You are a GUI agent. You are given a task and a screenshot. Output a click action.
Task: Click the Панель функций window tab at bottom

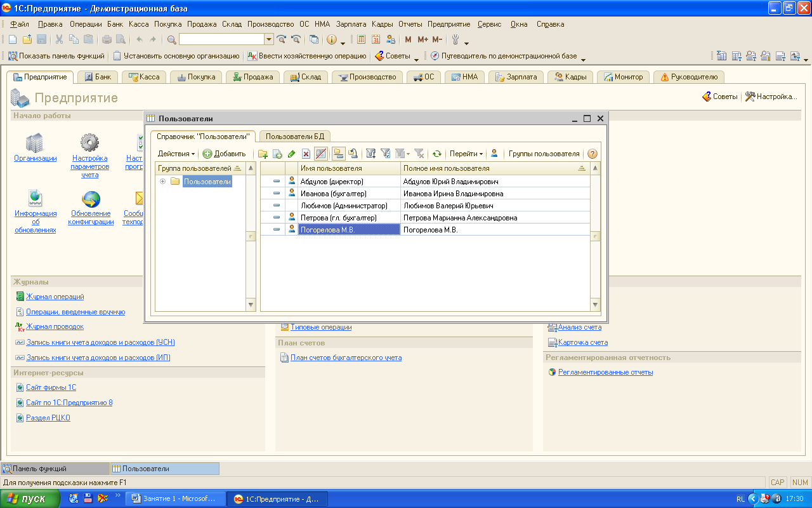click(55, 469)
